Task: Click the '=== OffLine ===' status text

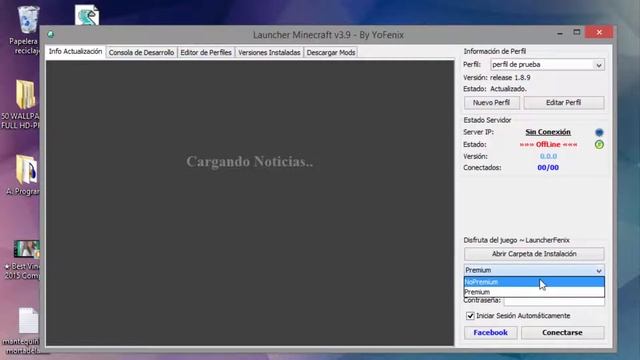Action: click(x=548, y=144)
